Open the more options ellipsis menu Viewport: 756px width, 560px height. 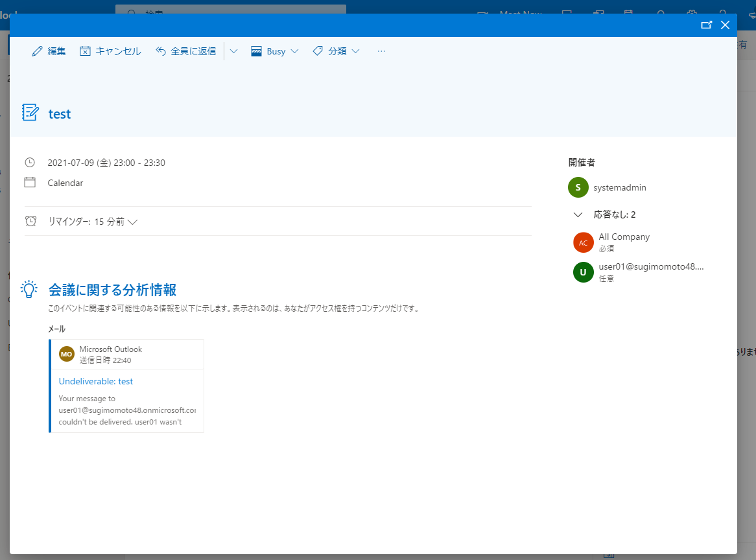381,51
